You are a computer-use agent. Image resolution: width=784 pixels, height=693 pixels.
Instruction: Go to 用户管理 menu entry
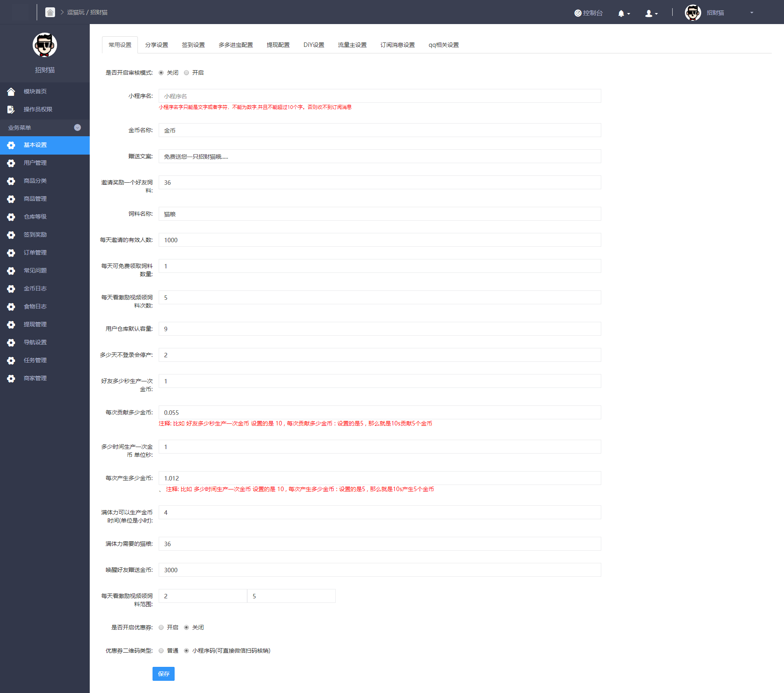point(45,163)
